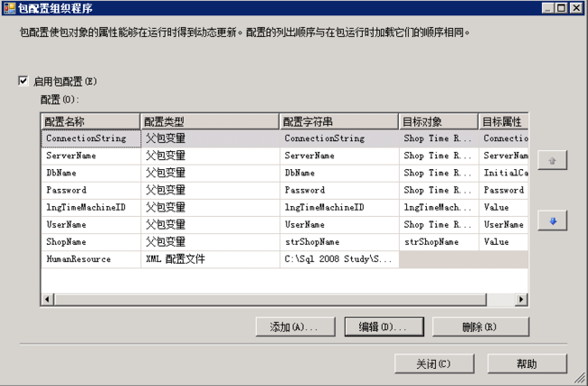Click the 目标对象 column header
The width and height of the screenshot is (588, 386).
coord(439,121)
